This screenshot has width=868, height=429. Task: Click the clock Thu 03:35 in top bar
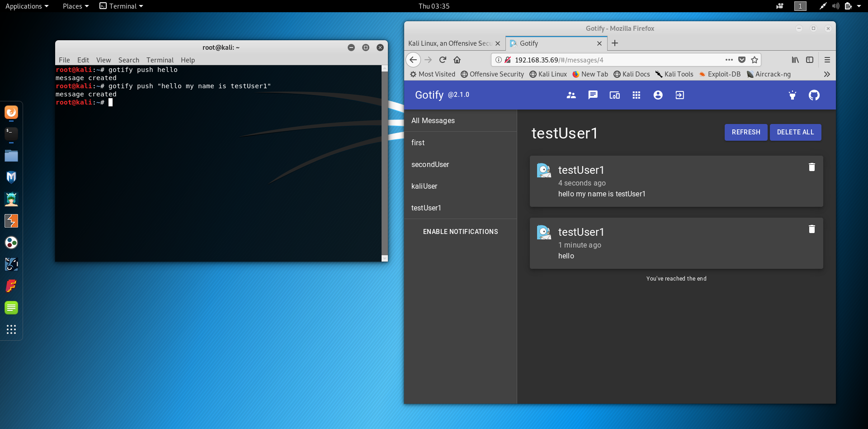coord(434,6)
